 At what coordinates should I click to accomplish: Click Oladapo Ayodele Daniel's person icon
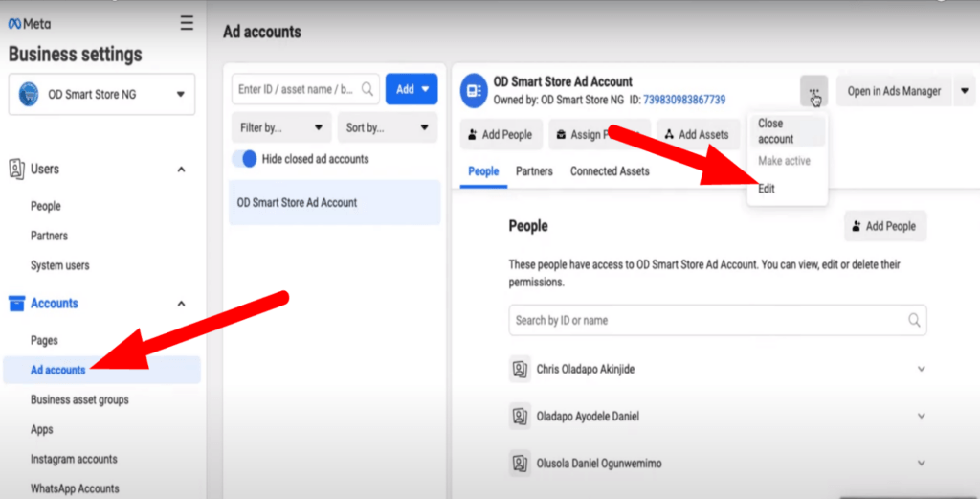520,416
